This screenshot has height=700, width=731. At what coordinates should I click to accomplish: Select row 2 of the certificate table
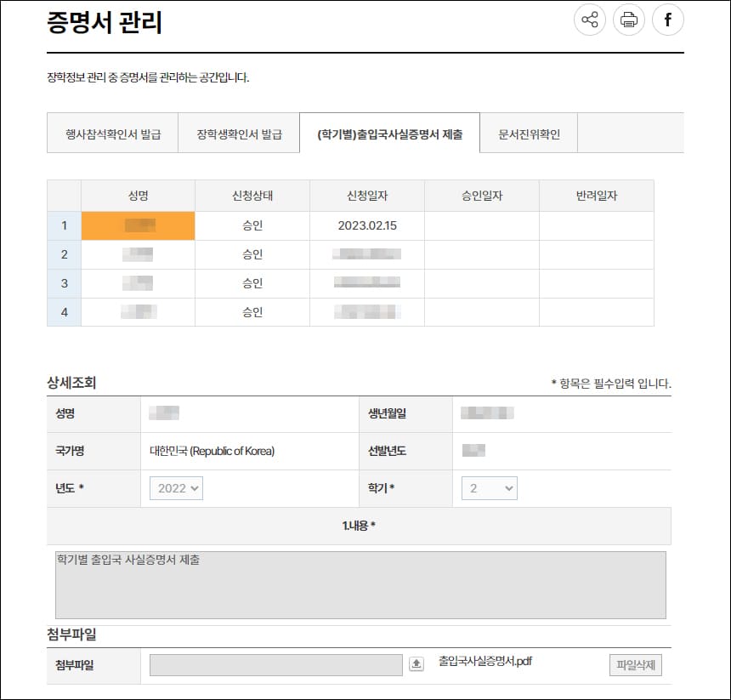[137, 254]
